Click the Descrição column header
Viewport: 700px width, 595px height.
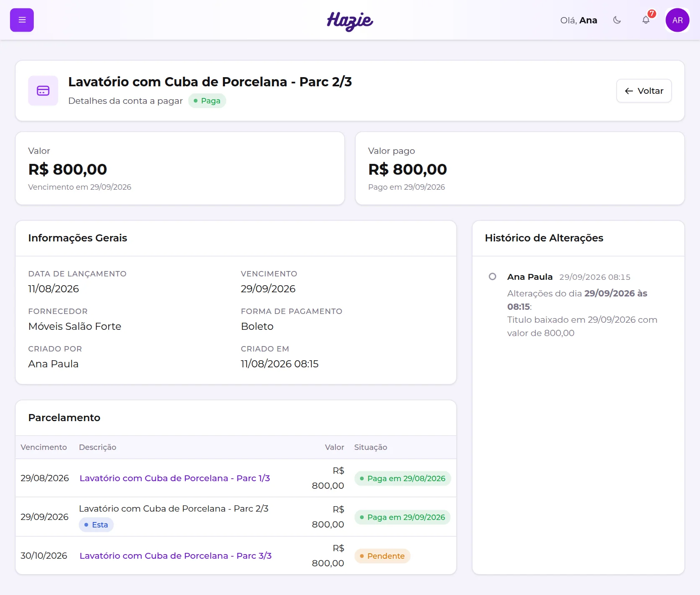[97, 447]
